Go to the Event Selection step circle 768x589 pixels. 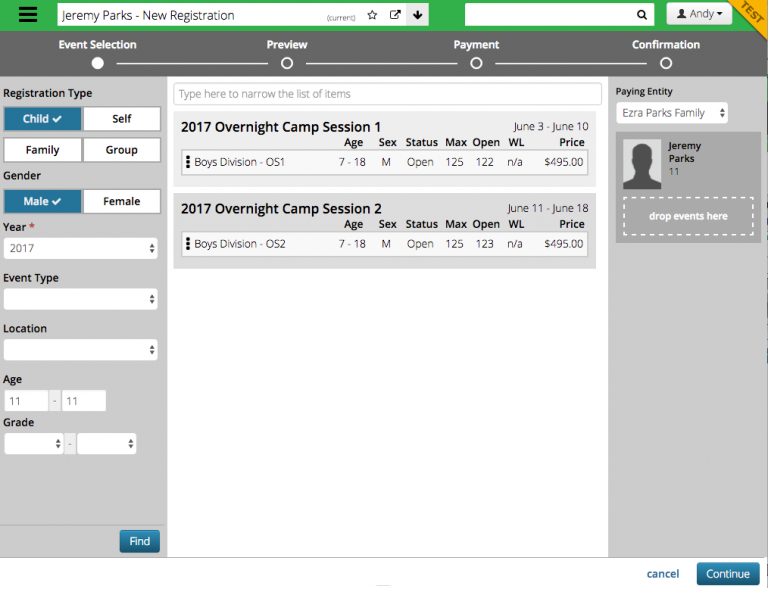pos(97,63)
